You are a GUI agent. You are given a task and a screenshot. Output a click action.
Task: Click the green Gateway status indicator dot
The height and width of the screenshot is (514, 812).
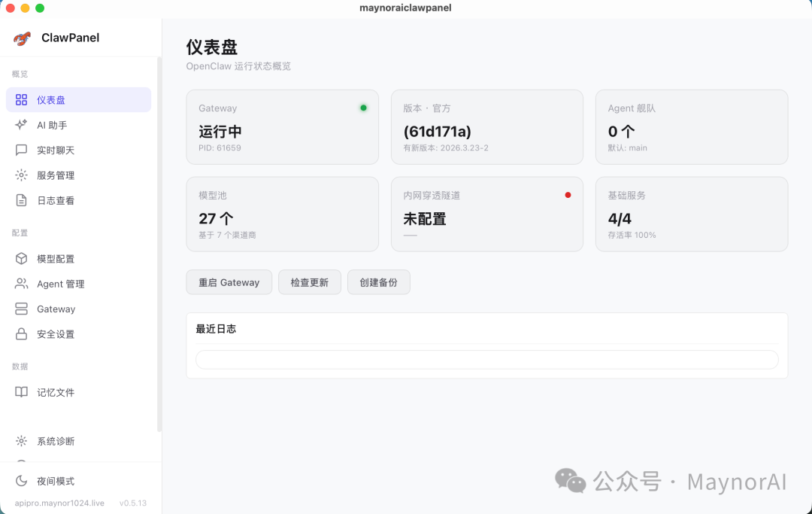(364, 108)
